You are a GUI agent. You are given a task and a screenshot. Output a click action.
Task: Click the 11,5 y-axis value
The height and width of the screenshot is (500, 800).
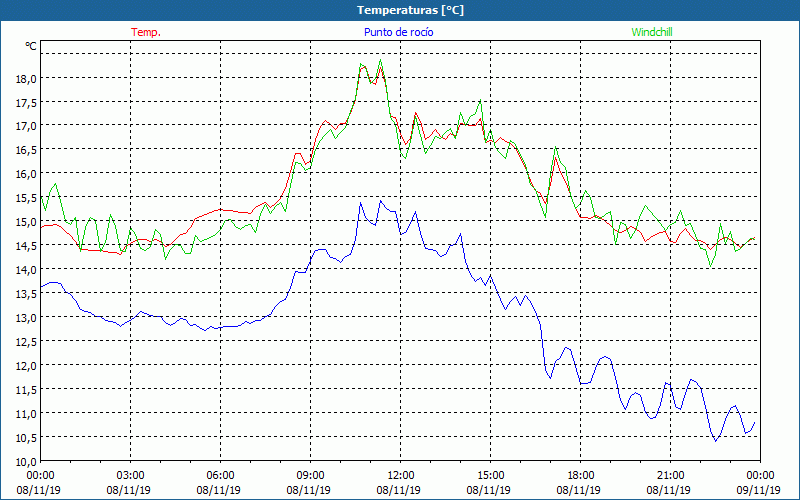point(27,389)
